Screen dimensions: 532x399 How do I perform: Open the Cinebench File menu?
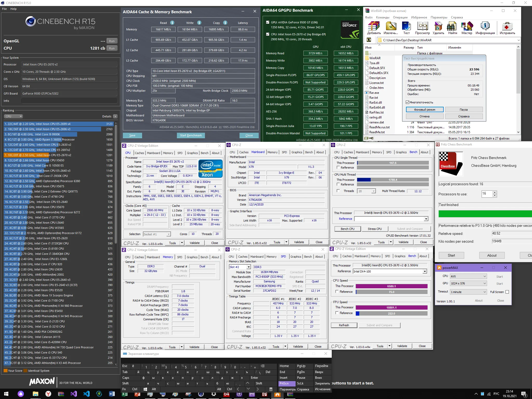[4, 9]
